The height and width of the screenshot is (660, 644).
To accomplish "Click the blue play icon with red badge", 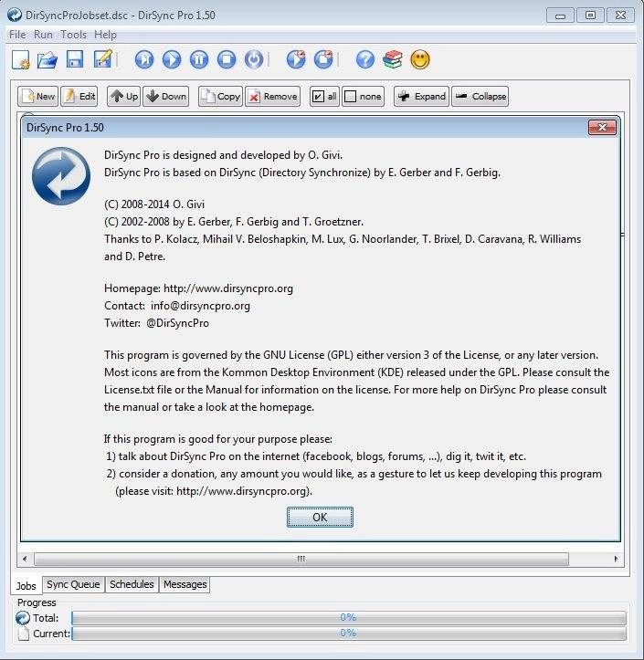I will coord(296,59).
